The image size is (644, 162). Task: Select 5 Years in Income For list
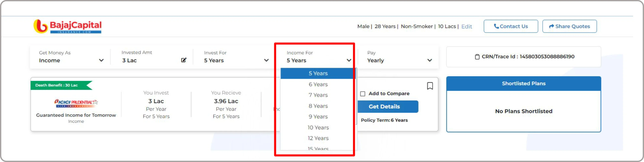(318, 74)
